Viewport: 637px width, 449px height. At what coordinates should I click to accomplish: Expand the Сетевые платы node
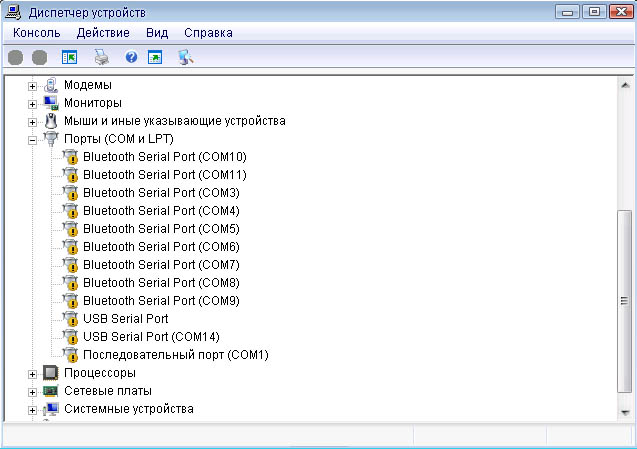(32, 391)
